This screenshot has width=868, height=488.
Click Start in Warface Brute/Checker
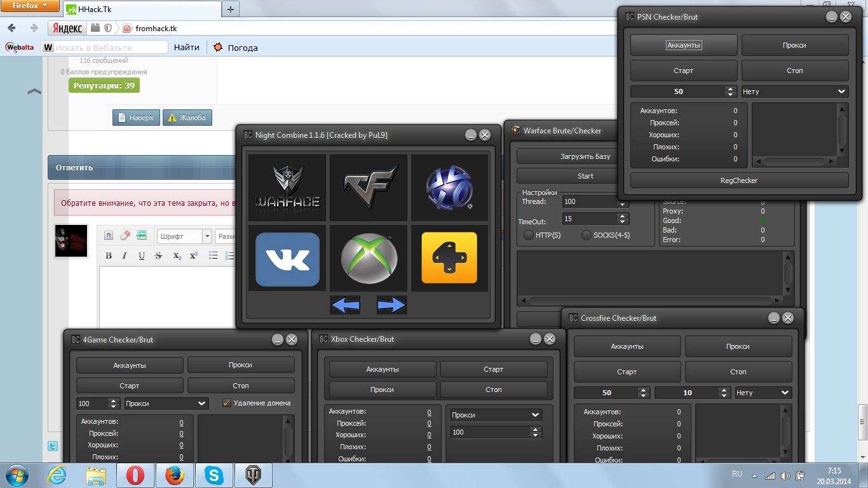pyautogui.click(x=567, y=176)
